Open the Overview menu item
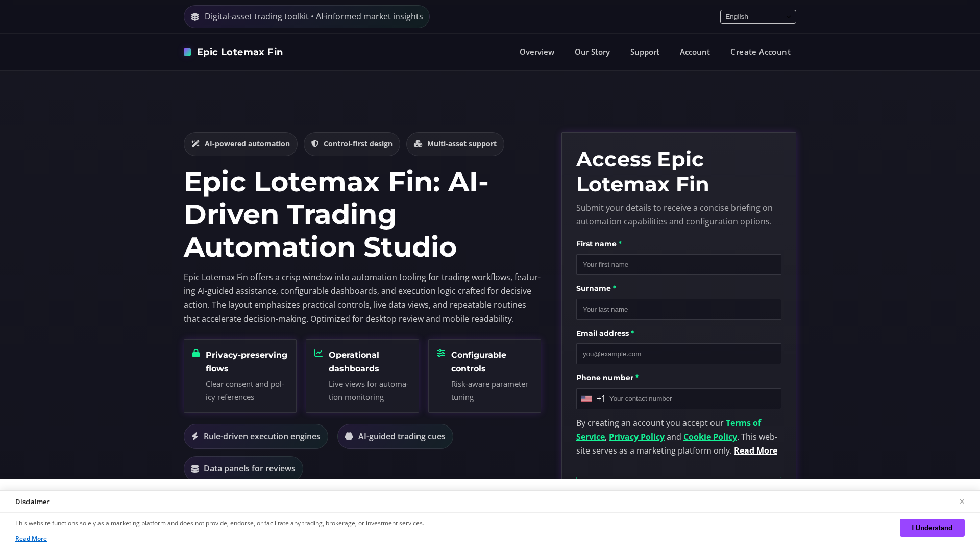Image resolution: width=980 pixels, height=551 pixels. pos(537,52)
